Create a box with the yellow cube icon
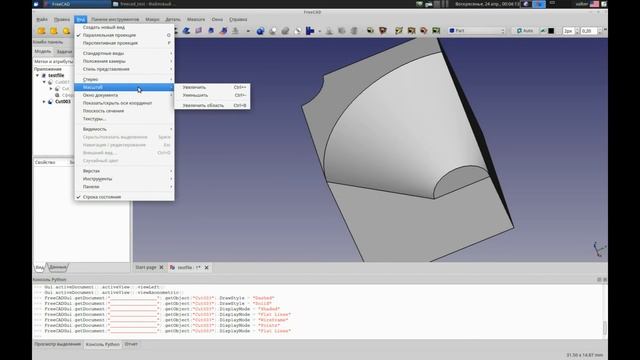The width and height of the screenshot is (640, 360). [41, 31]
